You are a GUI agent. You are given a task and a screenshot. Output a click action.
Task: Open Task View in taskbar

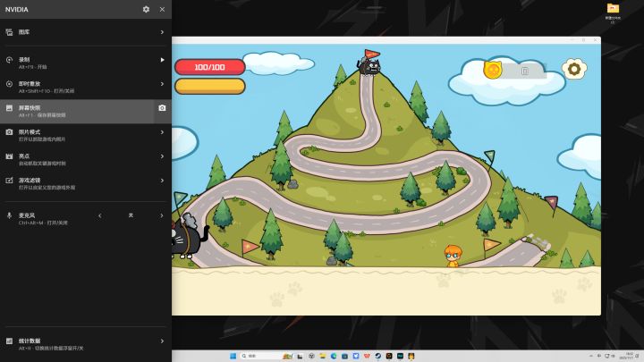click(x=301, y=356)
